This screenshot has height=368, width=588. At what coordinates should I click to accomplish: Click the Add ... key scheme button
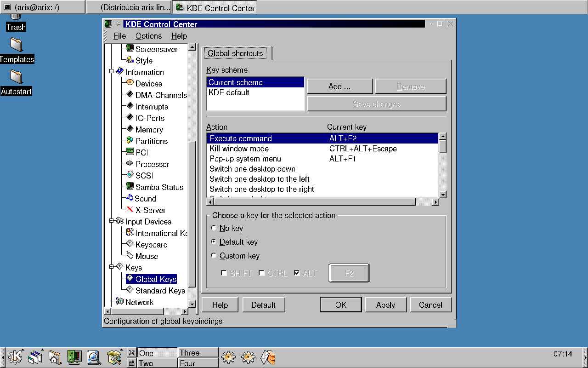tap(339, 86)
